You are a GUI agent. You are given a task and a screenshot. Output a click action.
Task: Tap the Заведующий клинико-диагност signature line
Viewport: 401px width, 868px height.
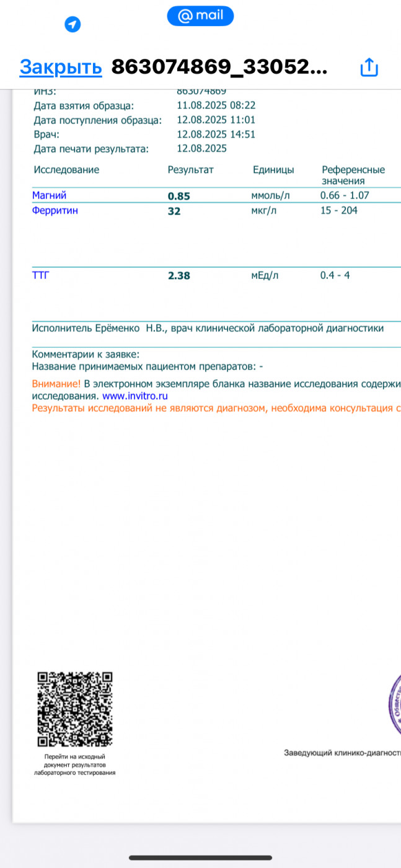point(342,753)
